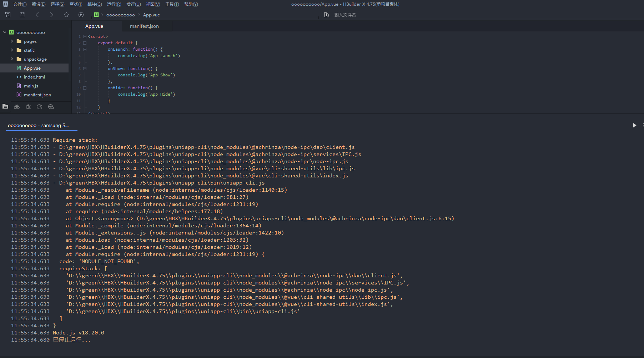The width and height of the screenshot is (644, 358).
Task: Click App.vue in the breadcrumb path
Action: point(151,15)
